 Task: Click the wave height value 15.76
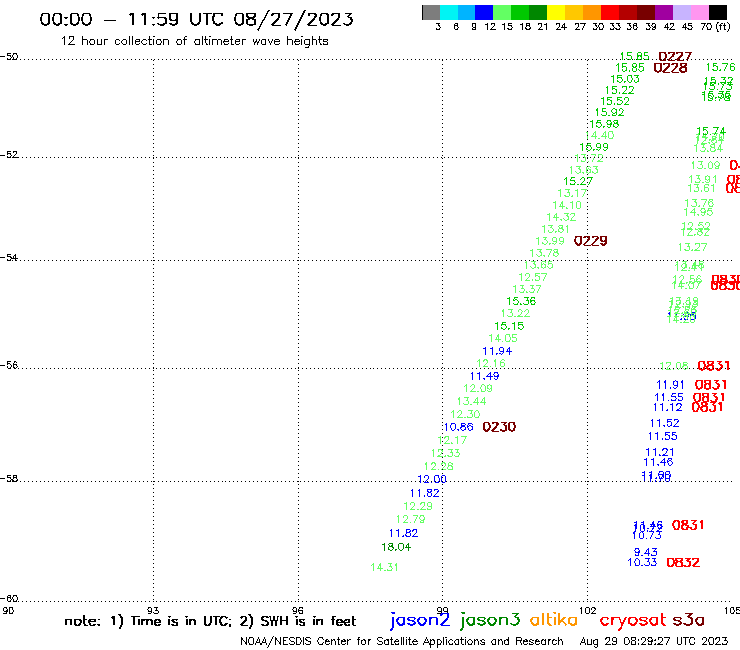(x=720, y=68)
